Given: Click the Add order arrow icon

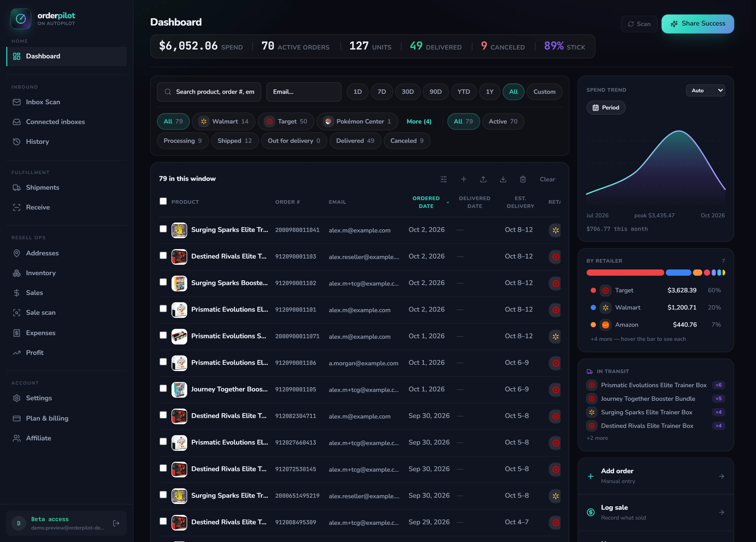Looking at the screenshot, I should tap(721, 476).
